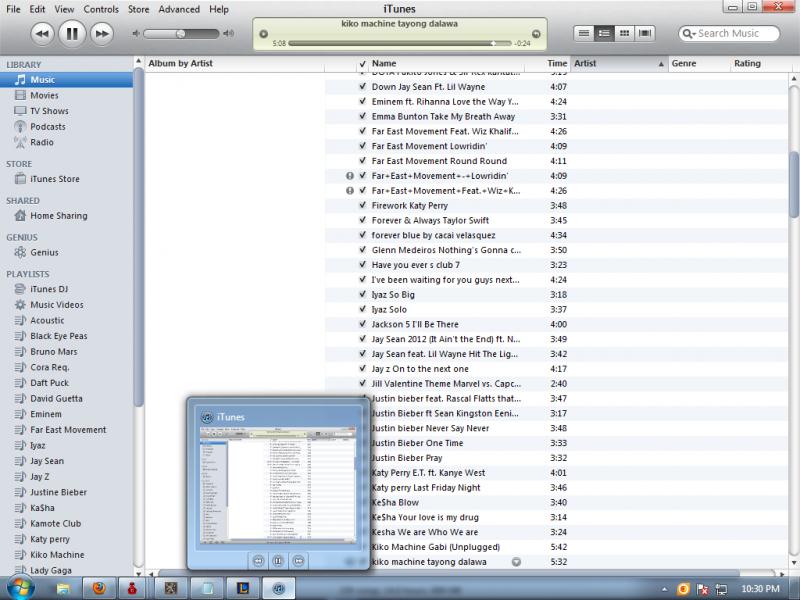The image size is (800, 600).
Task: Toggle sort direction on the Artist column
Action: point(660,63)
